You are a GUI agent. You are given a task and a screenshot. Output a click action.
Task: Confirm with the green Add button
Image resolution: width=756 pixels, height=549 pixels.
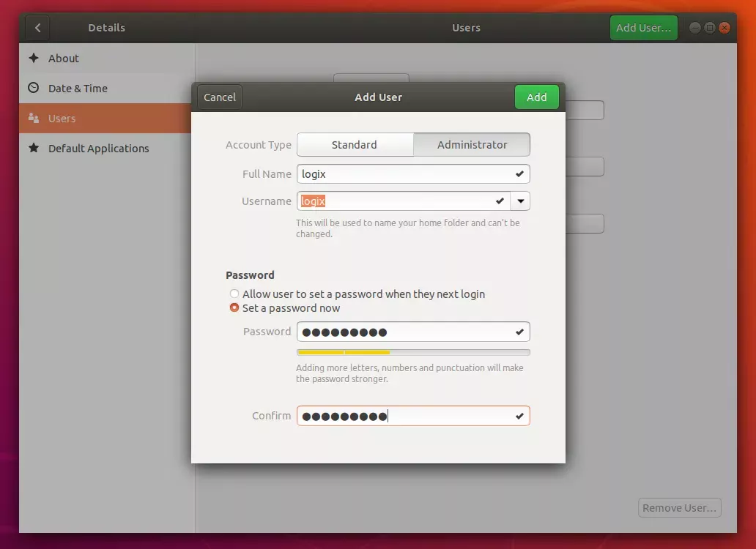(x=537, y=97)
